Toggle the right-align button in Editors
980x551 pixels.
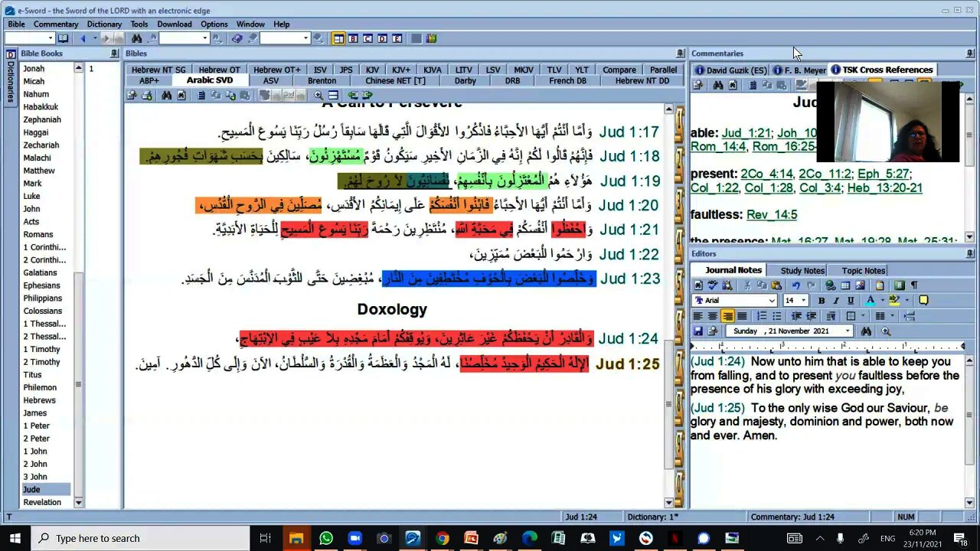[727, 316]
